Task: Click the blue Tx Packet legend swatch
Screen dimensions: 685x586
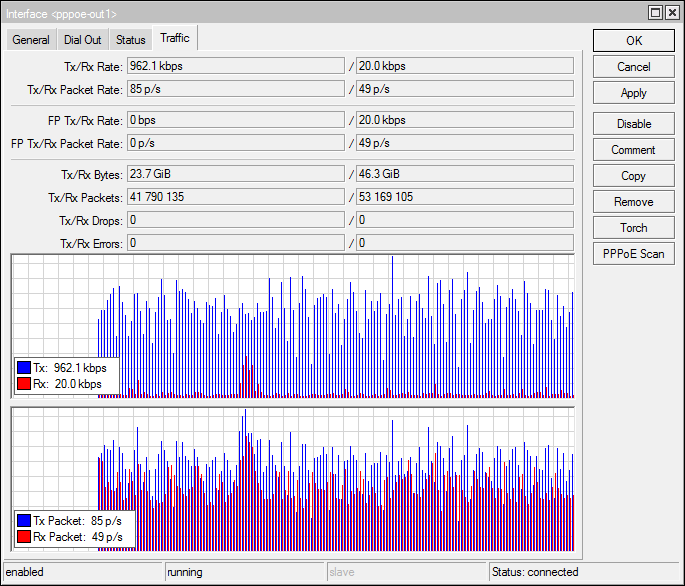Action: tap(24, 521)
